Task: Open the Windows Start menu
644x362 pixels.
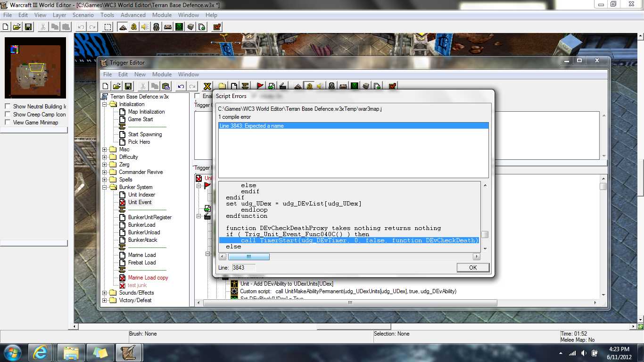Action: (x=12, y=353)
